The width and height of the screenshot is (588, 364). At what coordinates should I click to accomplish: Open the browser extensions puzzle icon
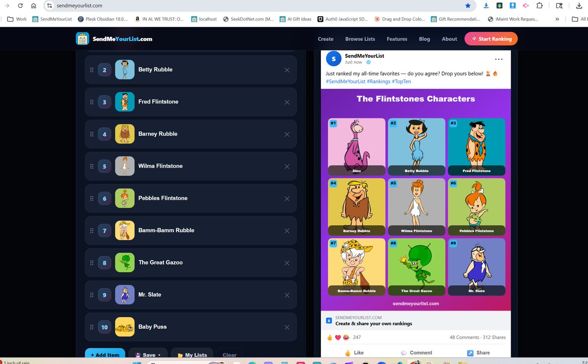(539, 6)
